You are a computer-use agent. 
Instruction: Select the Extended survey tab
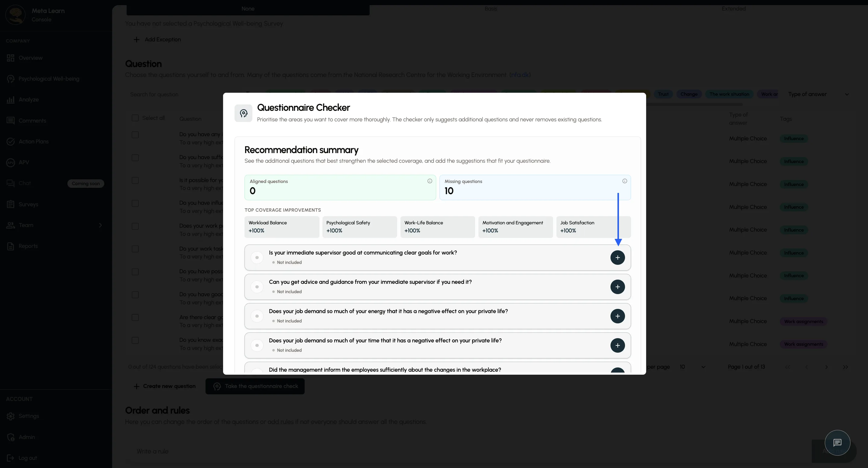point(734,9)
